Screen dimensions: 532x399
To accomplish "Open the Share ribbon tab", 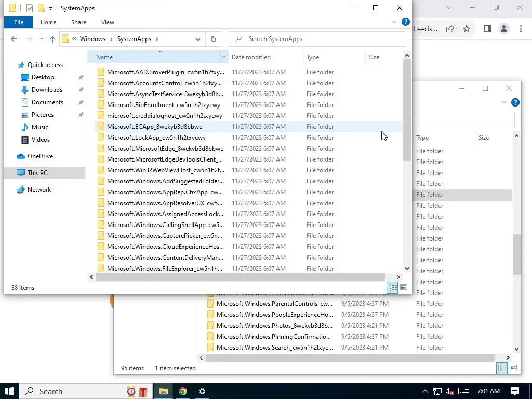I will [x=78, y=22].
